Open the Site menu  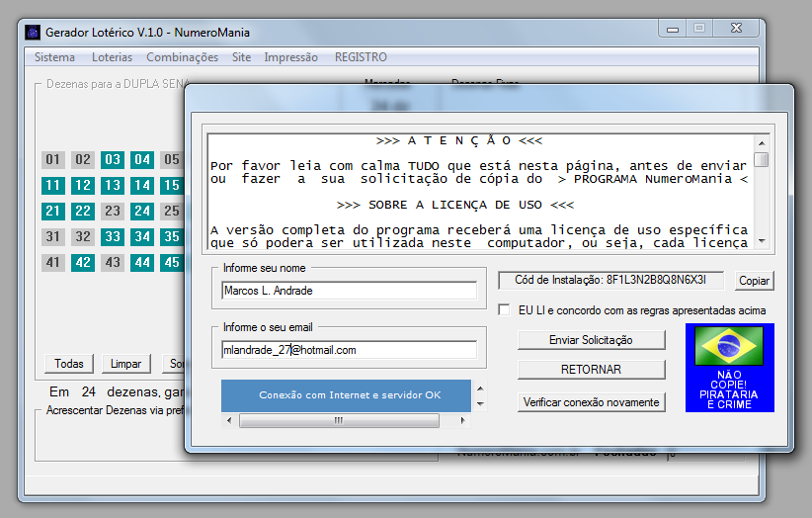coord(241,57)
